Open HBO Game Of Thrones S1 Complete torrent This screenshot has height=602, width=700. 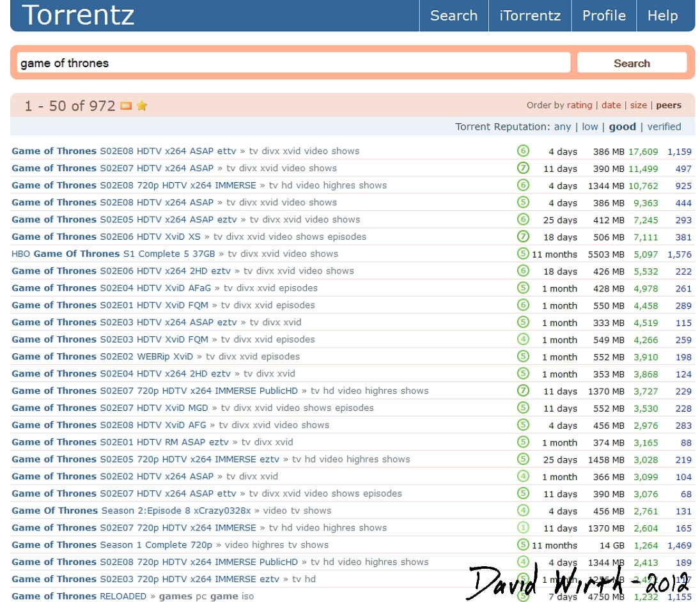tap(113, 254)
